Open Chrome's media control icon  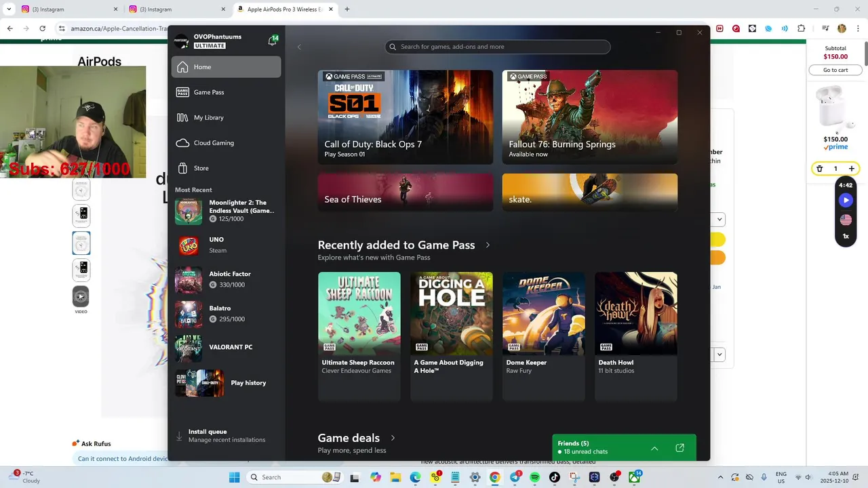(x=825, y=28)
